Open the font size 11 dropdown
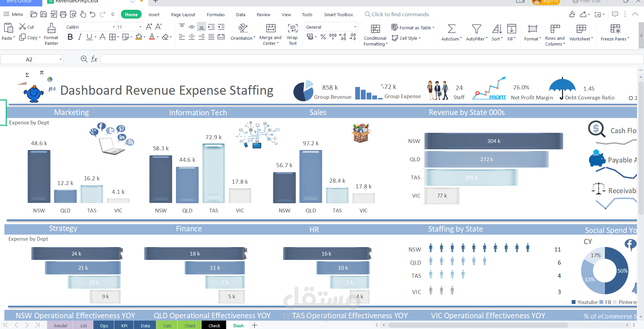The image size is (644, 329). pos(140,27)
